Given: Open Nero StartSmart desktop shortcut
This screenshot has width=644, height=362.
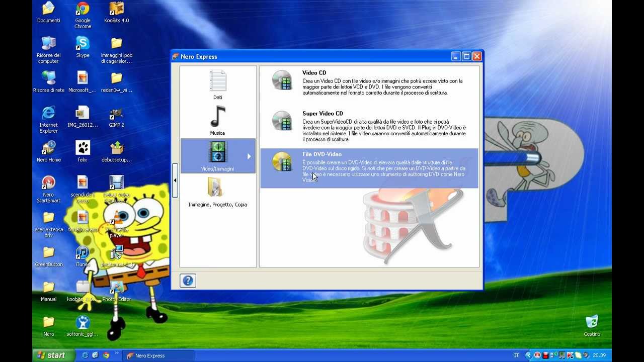Looking at the screenshot, I should (x=49, y=189).
